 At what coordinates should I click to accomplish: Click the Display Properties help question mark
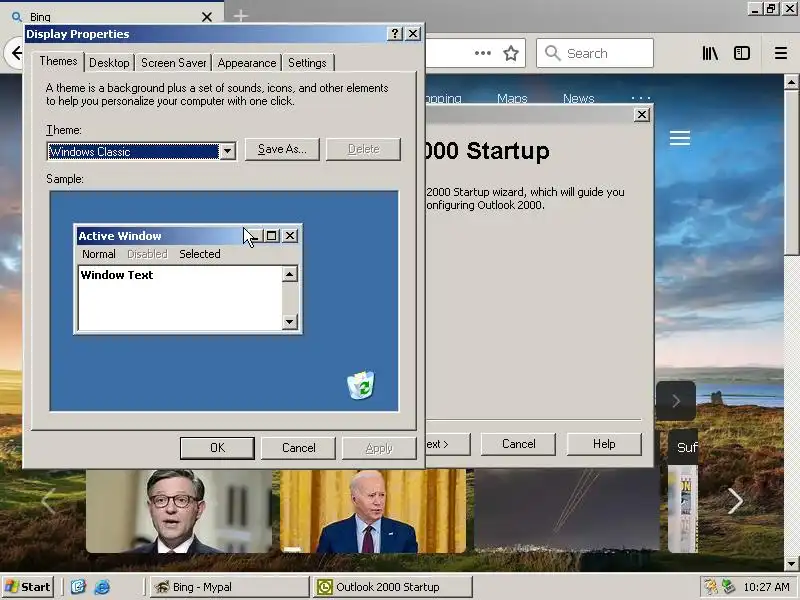point(394,34)
